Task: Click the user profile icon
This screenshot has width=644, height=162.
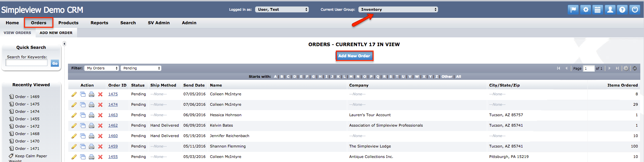Action: pos(610,9)
